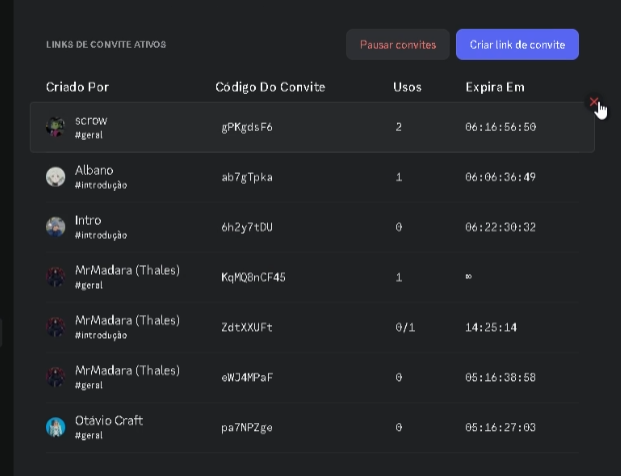
Task: Select invite code ab7gTpka
Action: [247, 177]
